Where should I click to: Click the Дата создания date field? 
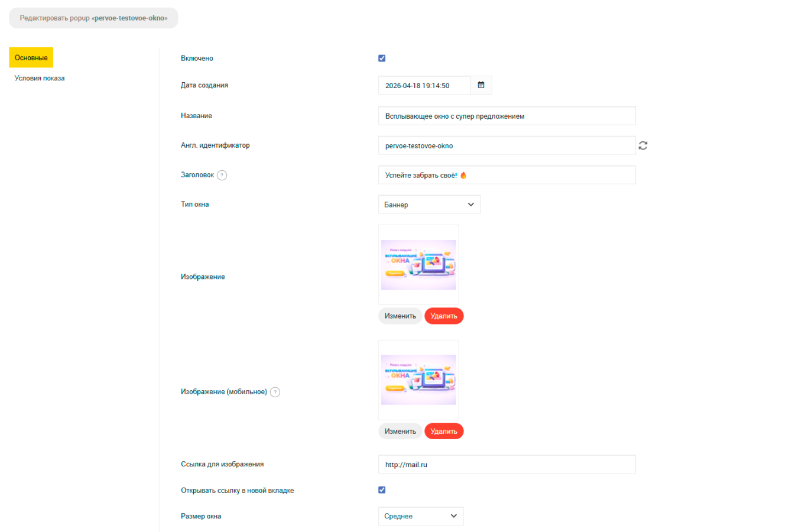[x=424, y=85]
